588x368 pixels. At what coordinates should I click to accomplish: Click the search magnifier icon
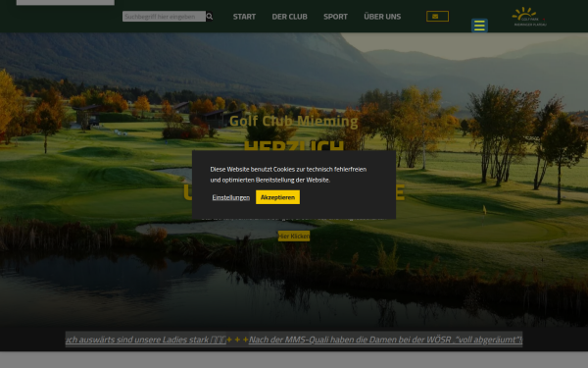(210, 17)
